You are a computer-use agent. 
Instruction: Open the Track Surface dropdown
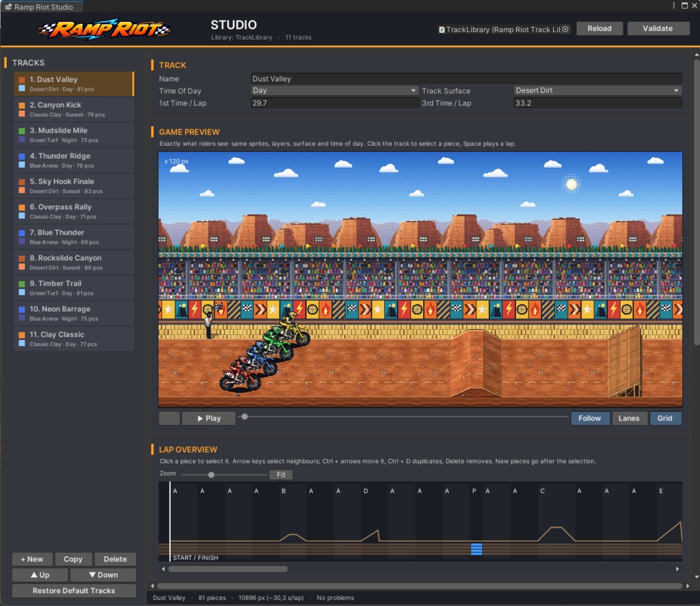tap(597, 91)
